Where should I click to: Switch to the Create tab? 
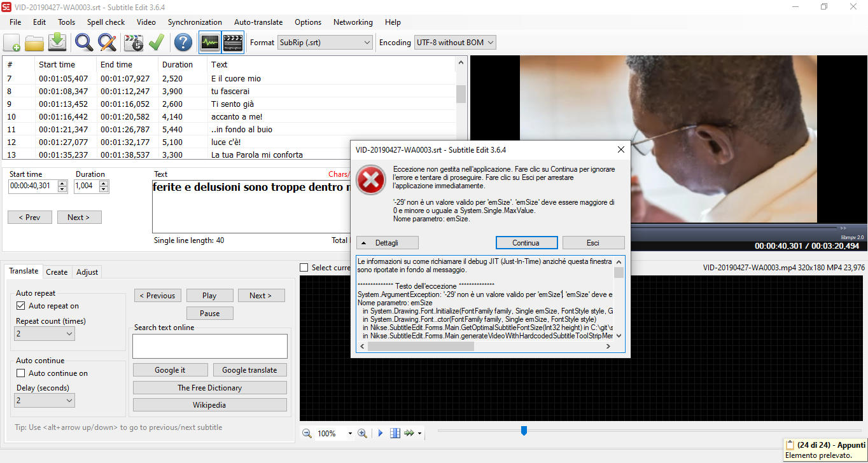[x=57, y=272]
